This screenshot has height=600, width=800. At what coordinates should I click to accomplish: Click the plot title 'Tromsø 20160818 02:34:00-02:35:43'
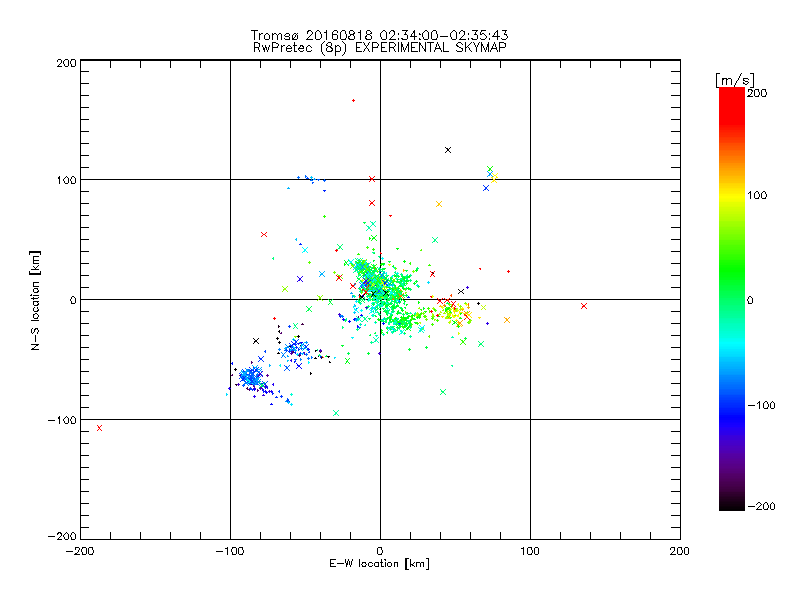pyautogui.click(x=379, y=35)
